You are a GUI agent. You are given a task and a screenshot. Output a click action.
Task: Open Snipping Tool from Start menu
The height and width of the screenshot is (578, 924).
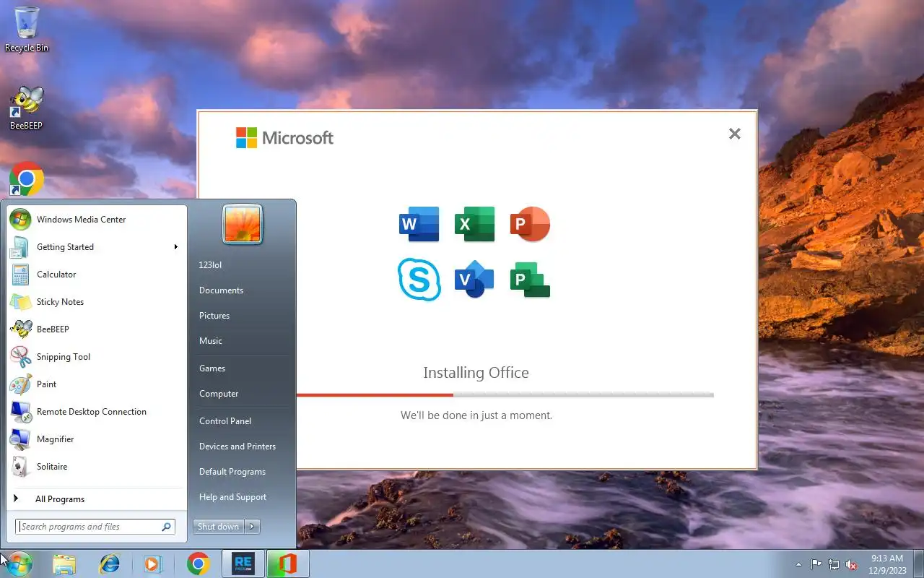(97, 356)
